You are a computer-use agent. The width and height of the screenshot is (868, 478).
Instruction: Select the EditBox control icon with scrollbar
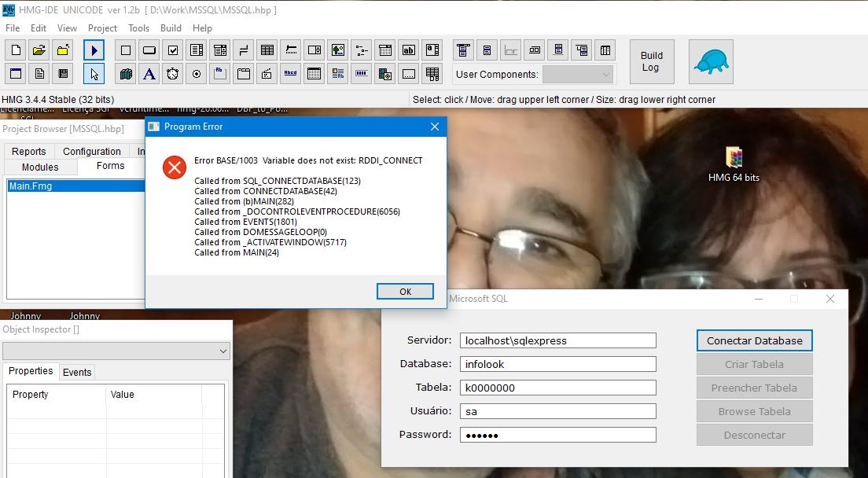pyautogui.click(x=432, y=50)
